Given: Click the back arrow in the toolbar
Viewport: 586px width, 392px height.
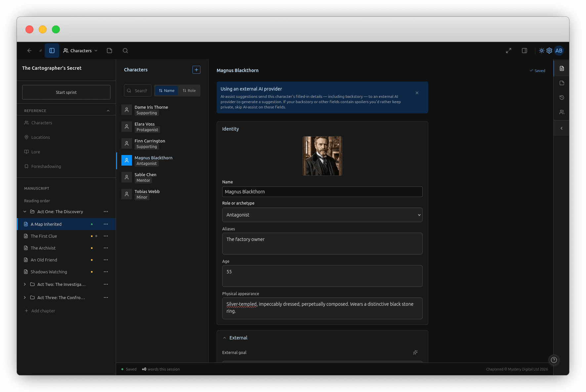Looking at the screenshot, I should point(29,51).
